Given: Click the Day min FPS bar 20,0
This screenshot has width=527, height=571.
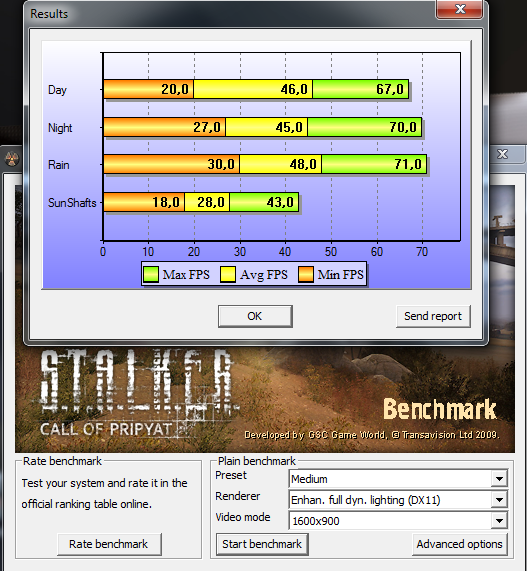Looking at the screenshot, I should (149, 89).
